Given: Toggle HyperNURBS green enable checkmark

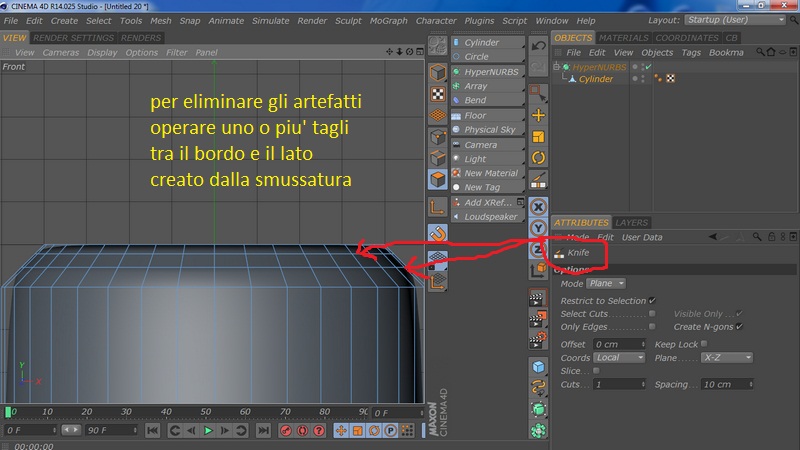Looking at the screenshot, I should point(648,67).
